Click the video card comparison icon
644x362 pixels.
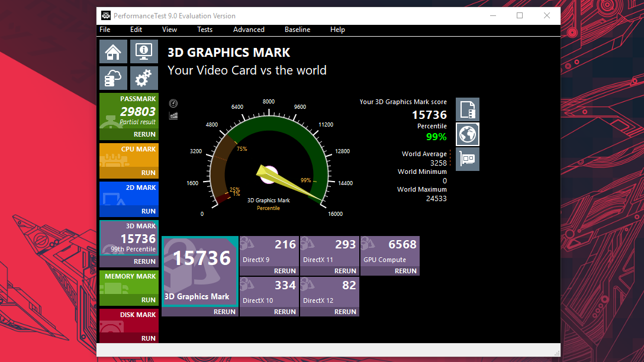point(468,159)
